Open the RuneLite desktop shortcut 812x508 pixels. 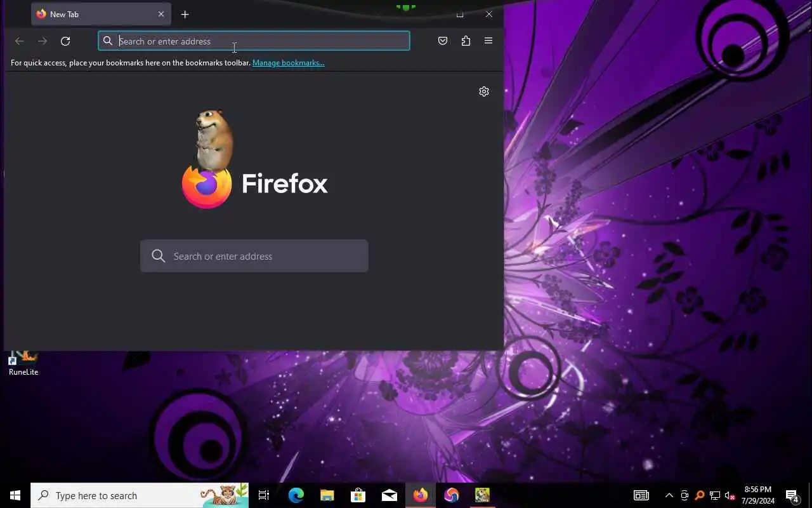23,364
